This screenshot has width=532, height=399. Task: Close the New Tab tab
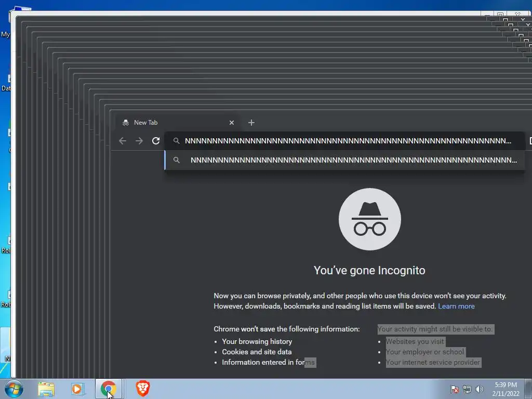pos(231,123)
